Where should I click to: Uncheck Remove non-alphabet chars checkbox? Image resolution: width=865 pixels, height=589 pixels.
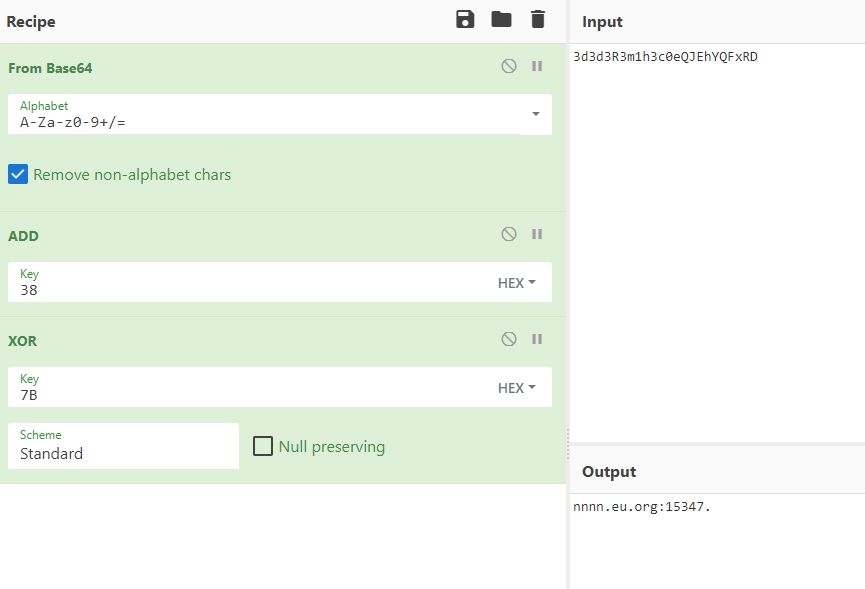point(18,174)
